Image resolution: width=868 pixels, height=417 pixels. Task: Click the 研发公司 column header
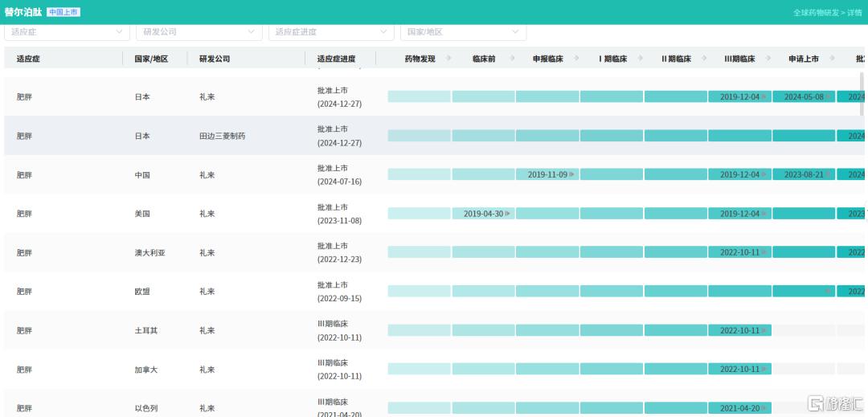pos(215,59)
